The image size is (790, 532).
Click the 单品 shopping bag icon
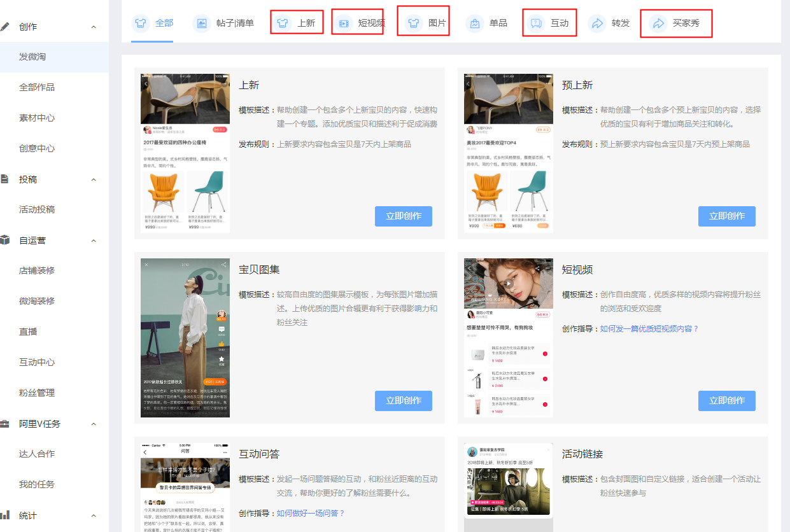(x=474, y=24)
